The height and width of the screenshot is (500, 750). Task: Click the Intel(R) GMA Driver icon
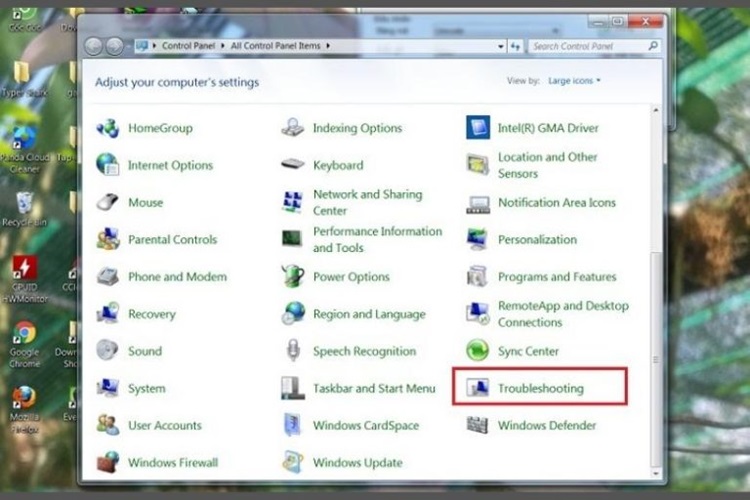(478, 128)
